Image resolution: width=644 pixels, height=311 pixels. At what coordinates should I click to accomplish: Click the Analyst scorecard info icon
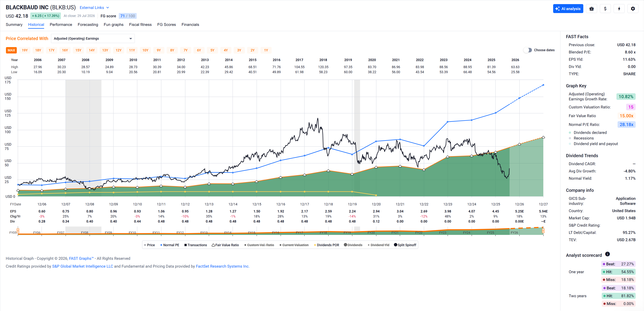click(608, 254)
